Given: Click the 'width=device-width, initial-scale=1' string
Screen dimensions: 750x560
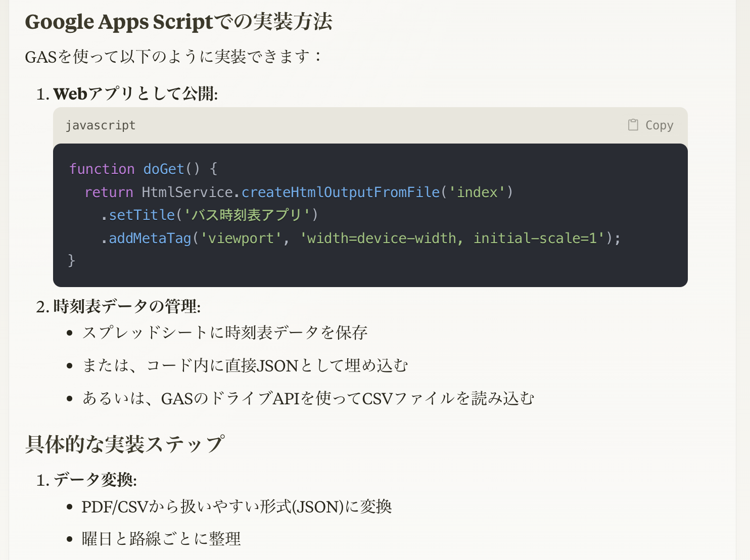Looking at the screenshot, I should 452,238.
